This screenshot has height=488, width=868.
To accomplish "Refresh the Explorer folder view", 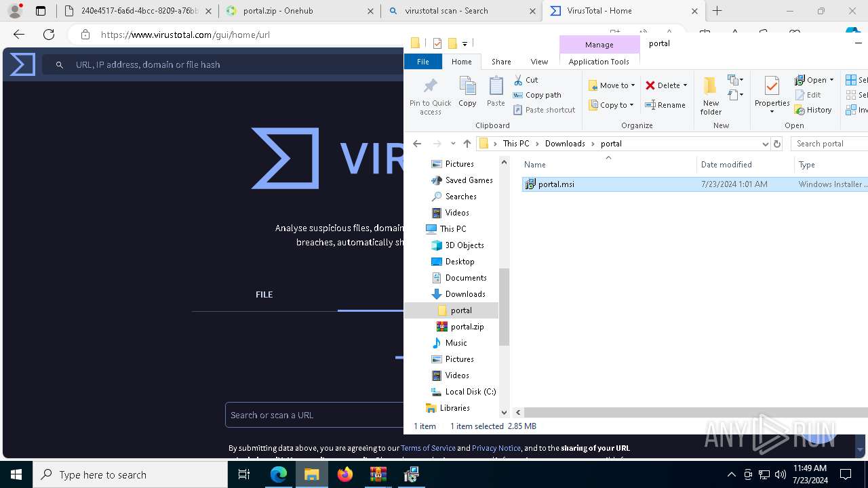I will 777,144.
